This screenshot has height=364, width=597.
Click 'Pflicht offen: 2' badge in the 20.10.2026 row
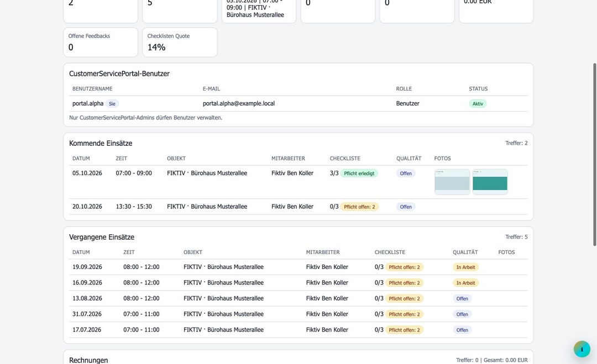coord(359,207)
